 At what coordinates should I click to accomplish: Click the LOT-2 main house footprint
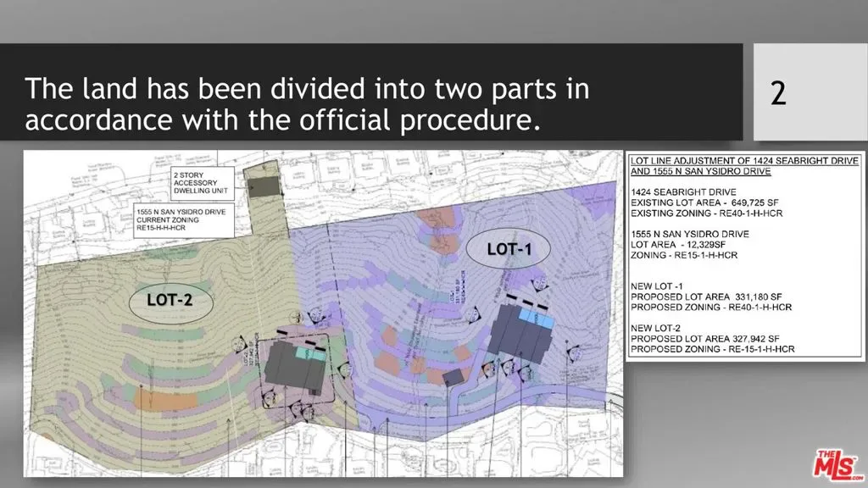pyautogui.click(x=292, y=364)
